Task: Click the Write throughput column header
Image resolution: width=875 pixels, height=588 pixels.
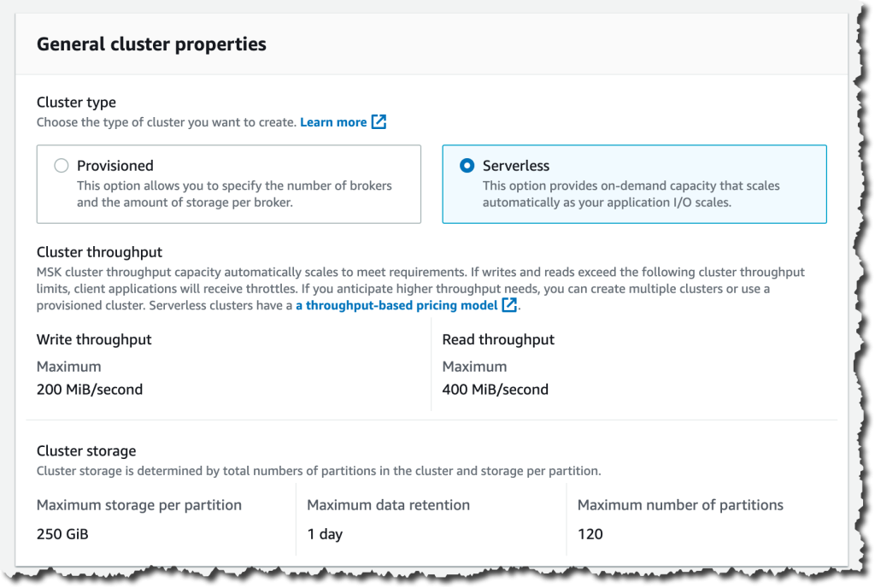Action: point(94,339)
